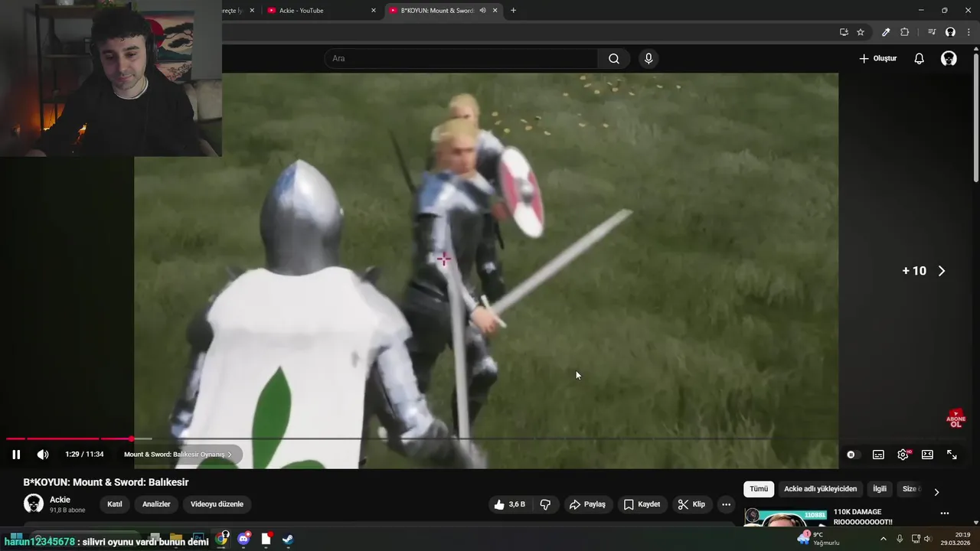Click the '1:29 / 11:34' time display

coord(84,455)
